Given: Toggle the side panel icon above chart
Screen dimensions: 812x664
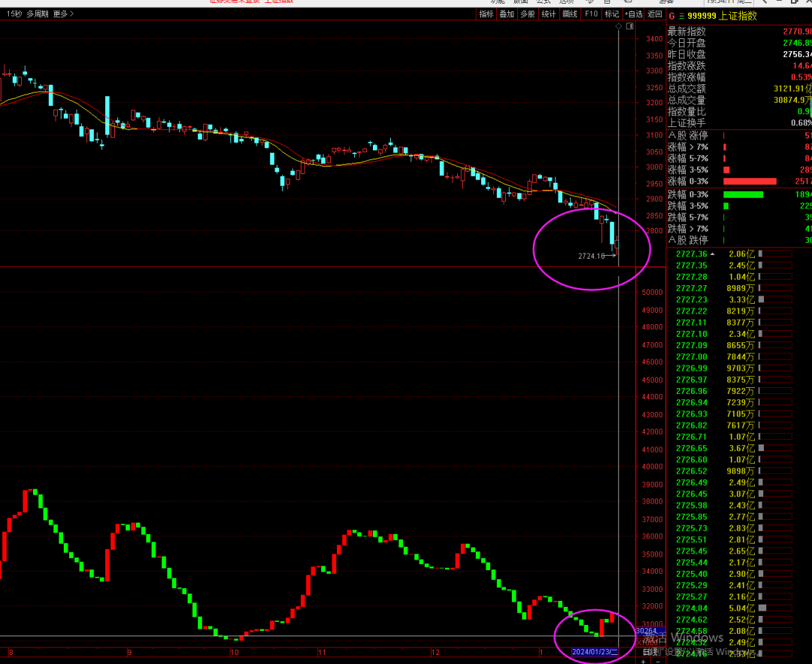Looking at the screenshot, I should (630, 26).
